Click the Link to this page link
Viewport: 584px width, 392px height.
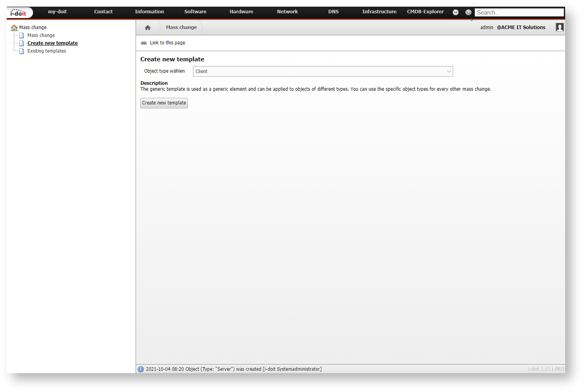point(167,43)
